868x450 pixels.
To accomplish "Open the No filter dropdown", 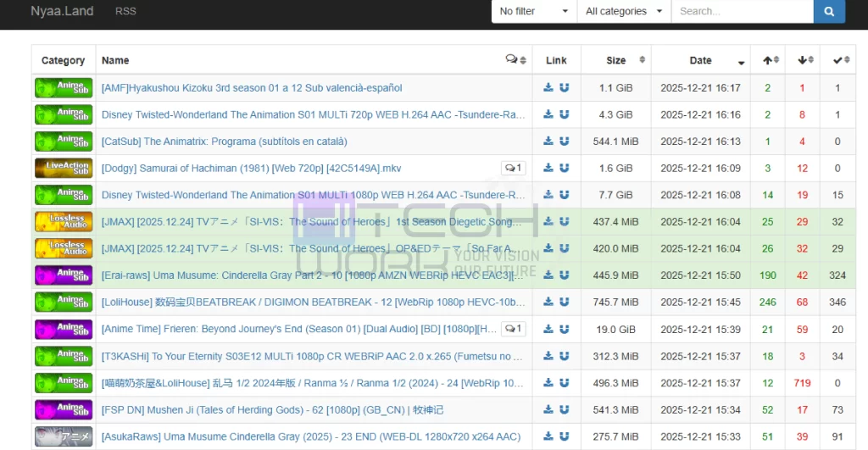I will [x=534, y=11].
